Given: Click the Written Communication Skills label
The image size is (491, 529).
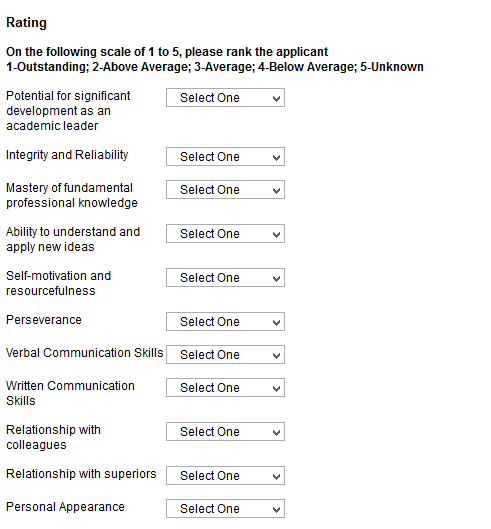Looking at the screenshot, I should (70, 393).
